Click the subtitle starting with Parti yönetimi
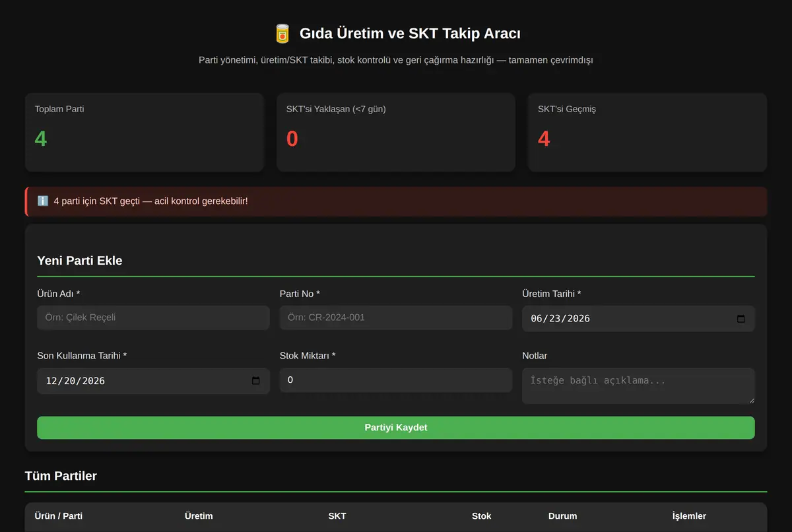The width and height of the screenshot is (792, 532). point(396,60)
